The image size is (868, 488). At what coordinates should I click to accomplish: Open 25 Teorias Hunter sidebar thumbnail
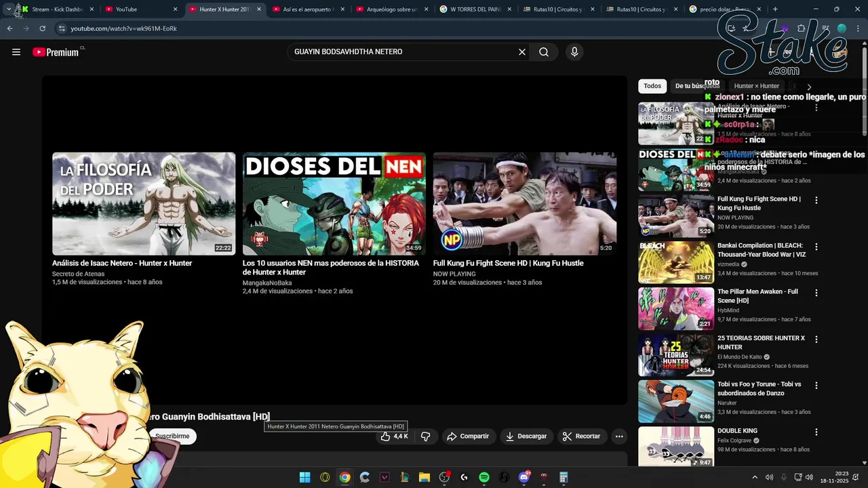point(676,355)
